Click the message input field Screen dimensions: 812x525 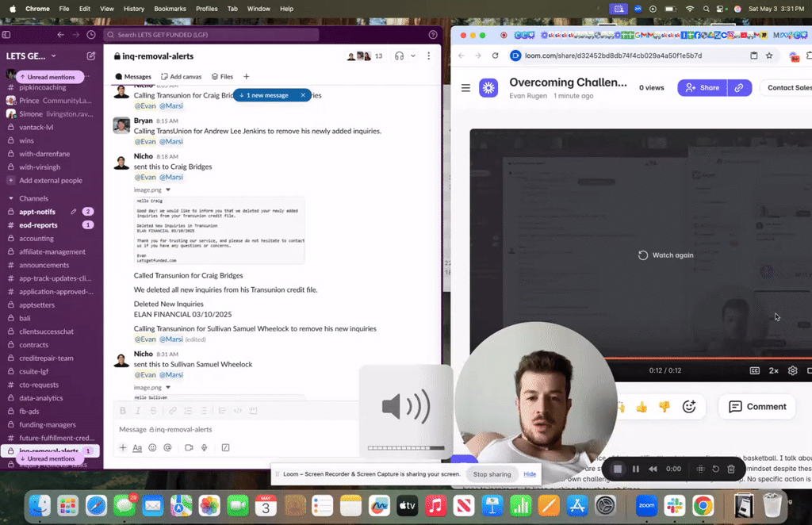(x=236, y=429)
